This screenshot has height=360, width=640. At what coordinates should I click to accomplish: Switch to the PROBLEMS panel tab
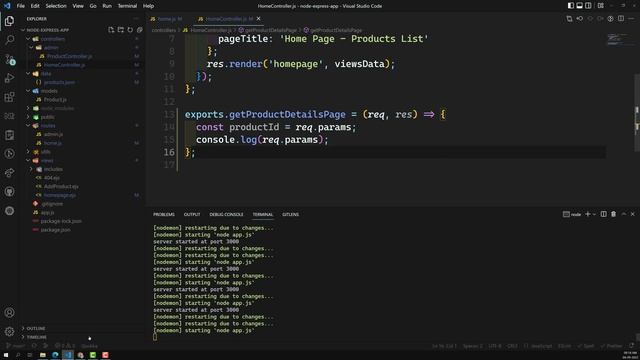click(x=164, y=214)
